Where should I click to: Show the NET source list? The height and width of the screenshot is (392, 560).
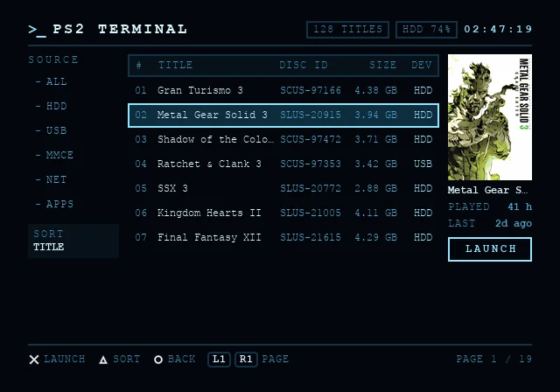point(52,179)
